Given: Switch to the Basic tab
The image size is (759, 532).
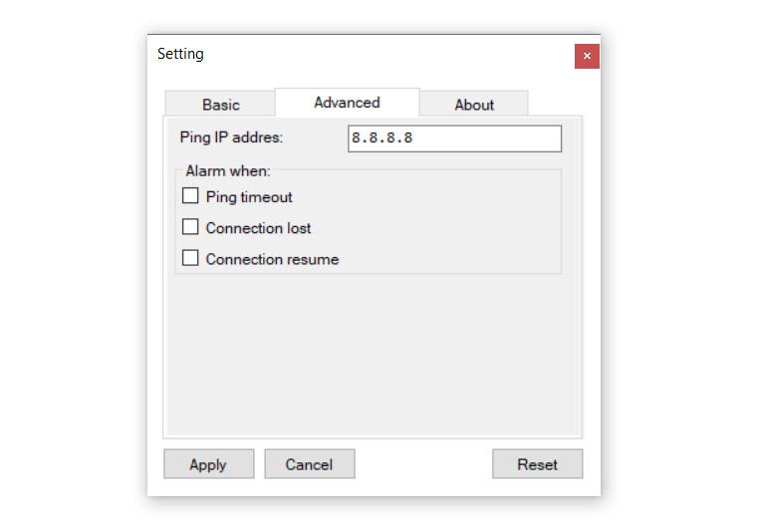Looking at the screenshot, I should click(220, 105).
